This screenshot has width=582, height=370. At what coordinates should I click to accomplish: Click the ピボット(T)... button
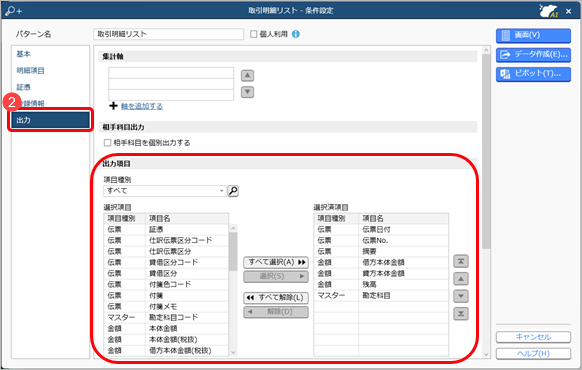(533, 74)
